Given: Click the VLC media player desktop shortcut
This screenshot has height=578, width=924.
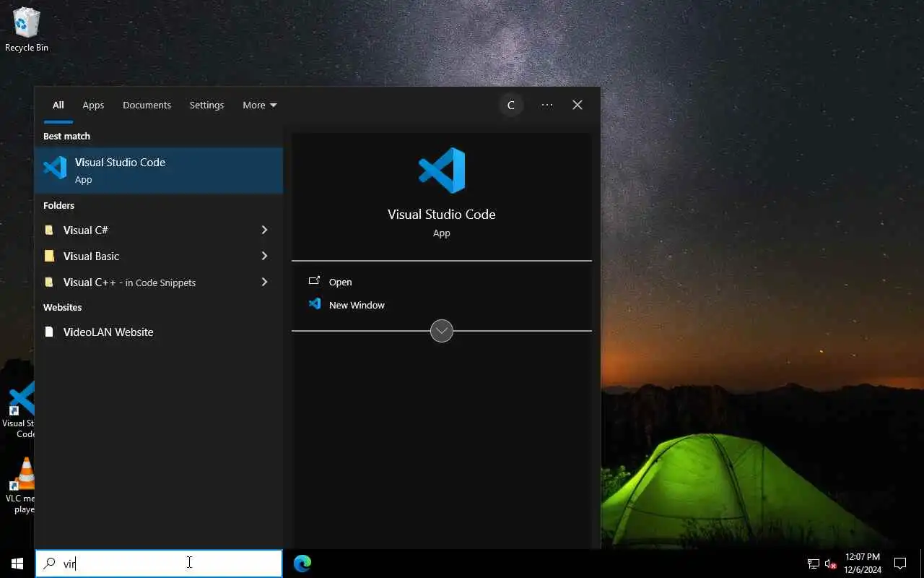Looking at the screenshot, I should pos(22,486).
